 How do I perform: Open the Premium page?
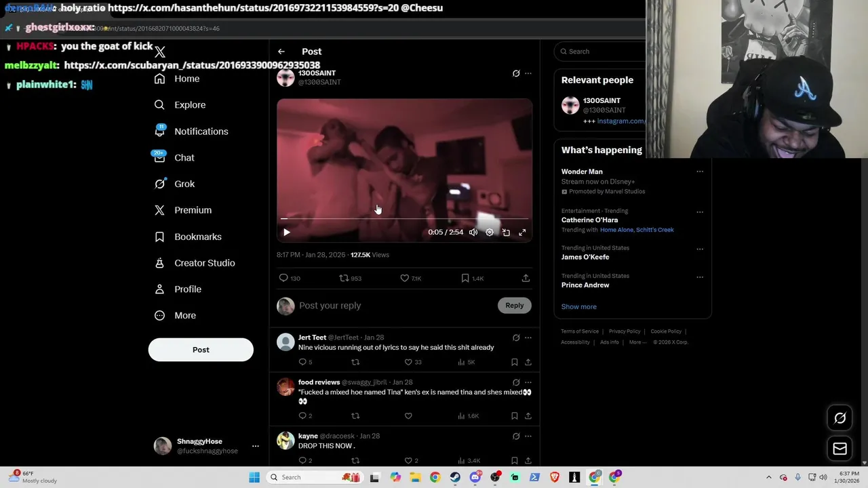coord(182,210)
